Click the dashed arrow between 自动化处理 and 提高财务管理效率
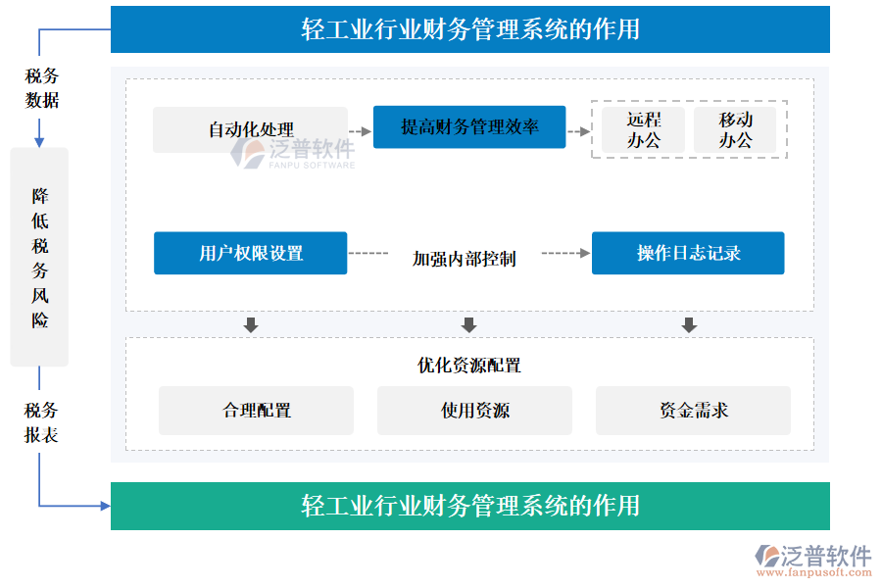This screenshot has height=588, width=882. [360, 129]
